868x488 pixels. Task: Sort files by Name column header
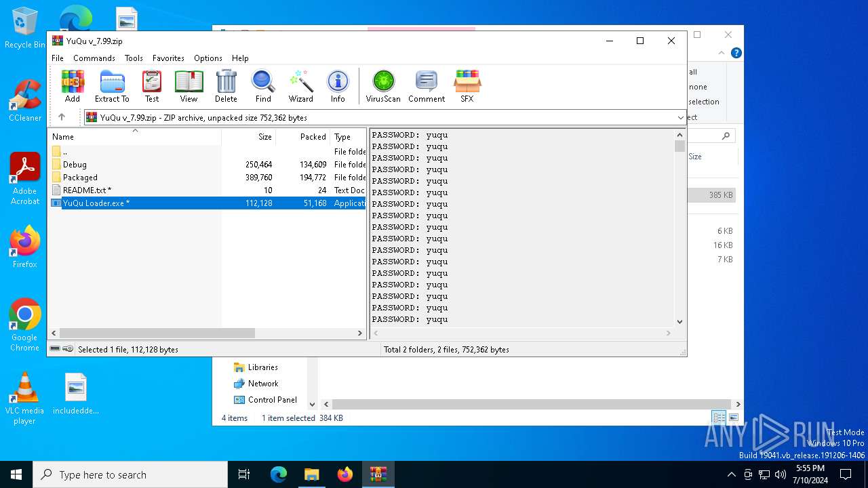[x=135, y=136]
